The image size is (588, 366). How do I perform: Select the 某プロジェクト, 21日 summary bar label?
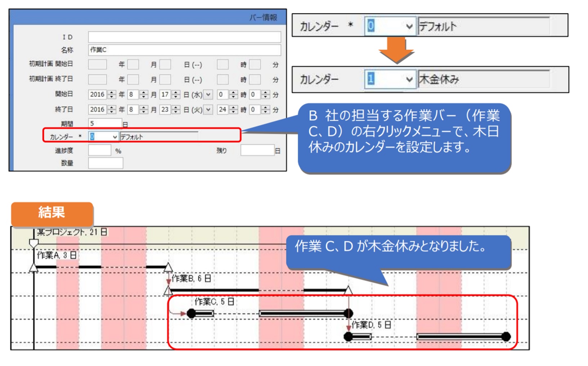click(x=72, y=232)
